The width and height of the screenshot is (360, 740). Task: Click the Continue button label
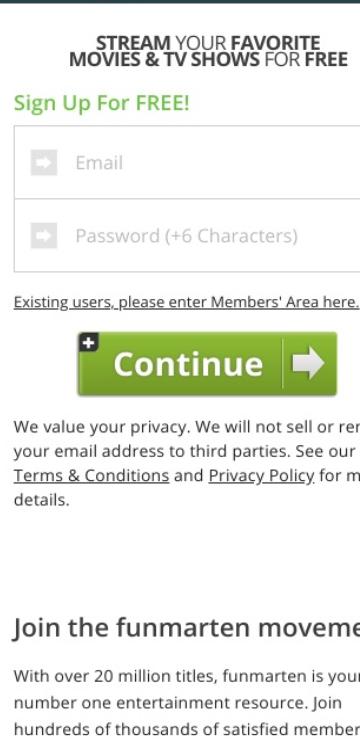pyautogui.click(x=188, y=364)
